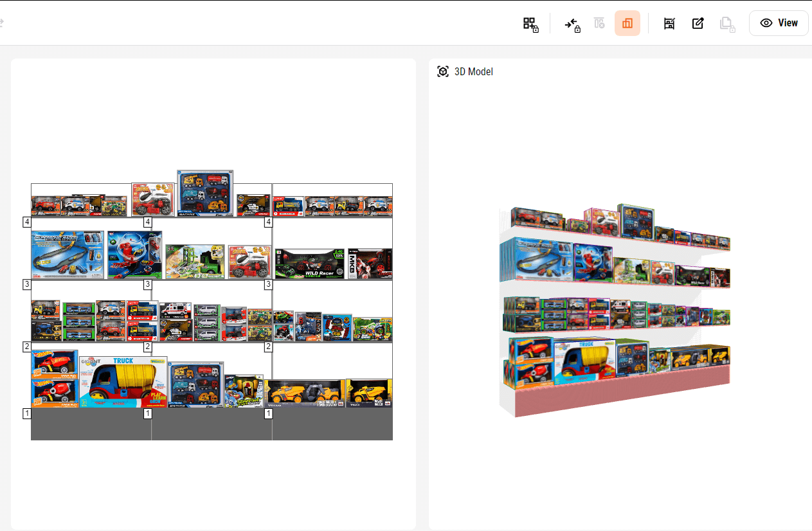Click the race track set on shelf 3
This screenshot has width=812, height=531.
68,255
